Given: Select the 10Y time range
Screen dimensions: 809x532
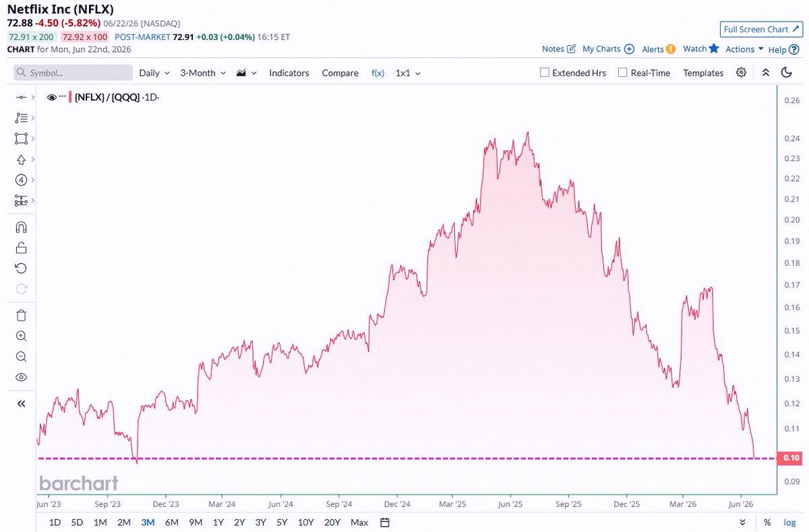Looking at the screenshot, I should click(305, 522).
